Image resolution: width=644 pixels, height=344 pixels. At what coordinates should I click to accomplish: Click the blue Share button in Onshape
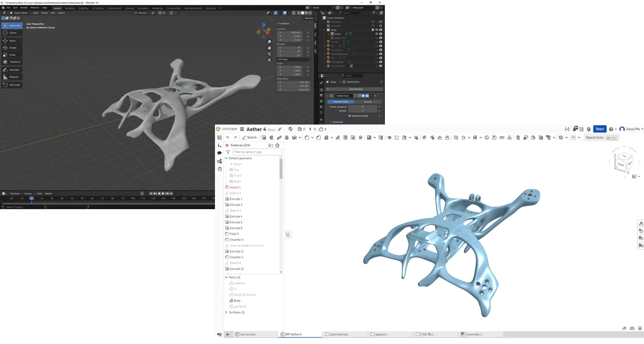(x=599, y=129)
